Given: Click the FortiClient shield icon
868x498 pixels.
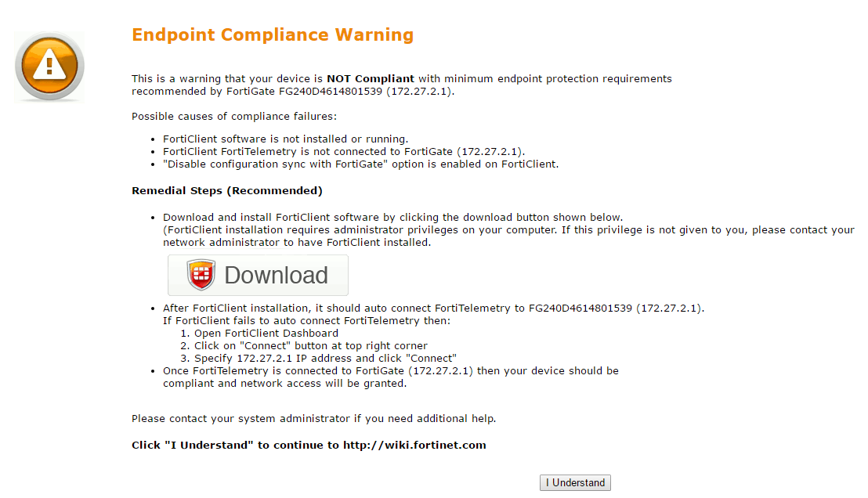Looking at the screenshot, I should [x=201, y=275].
